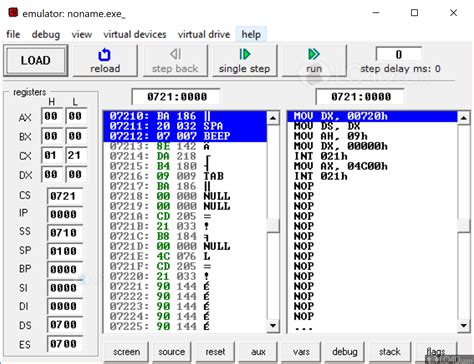This screenshot has height=364, width=474.
Task: Click the SI register field
Action: click(65, 287)
